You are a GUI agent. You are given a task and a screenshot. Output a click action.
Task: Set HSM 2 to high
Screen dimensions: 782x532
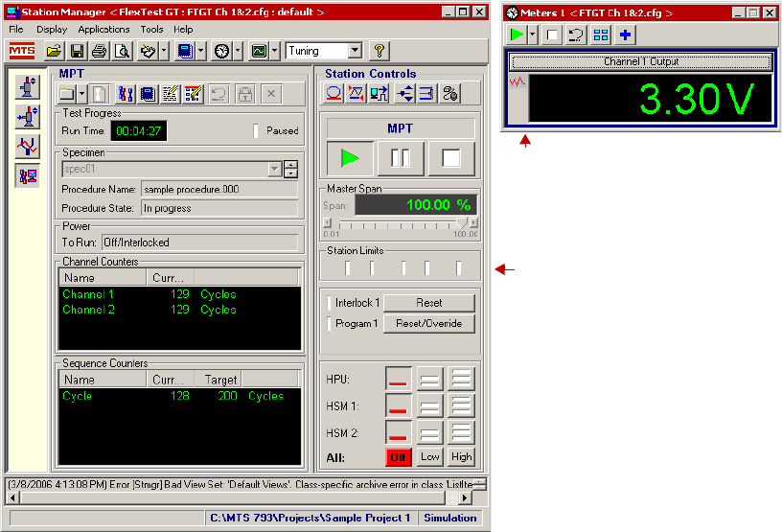pos(461,432)
